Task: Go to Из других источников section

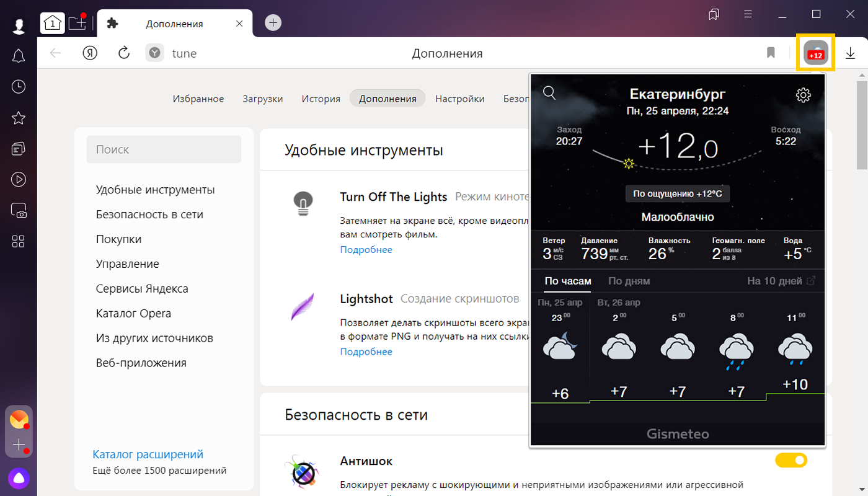Action: pyautogui.click(x=154, y=339)
